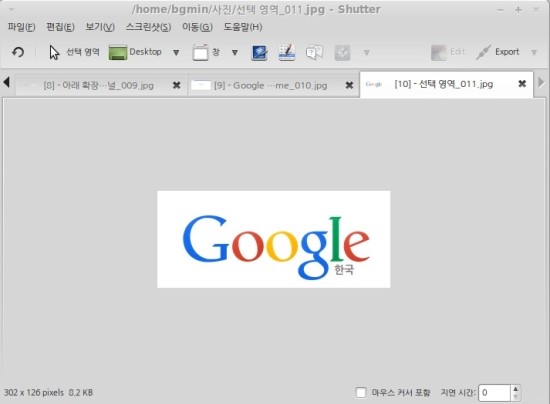Decrease the delay with the down stepper
Image resolution: width=550 pixels, height=404 pixels.
pyautogui.click(x=515, y=397)
